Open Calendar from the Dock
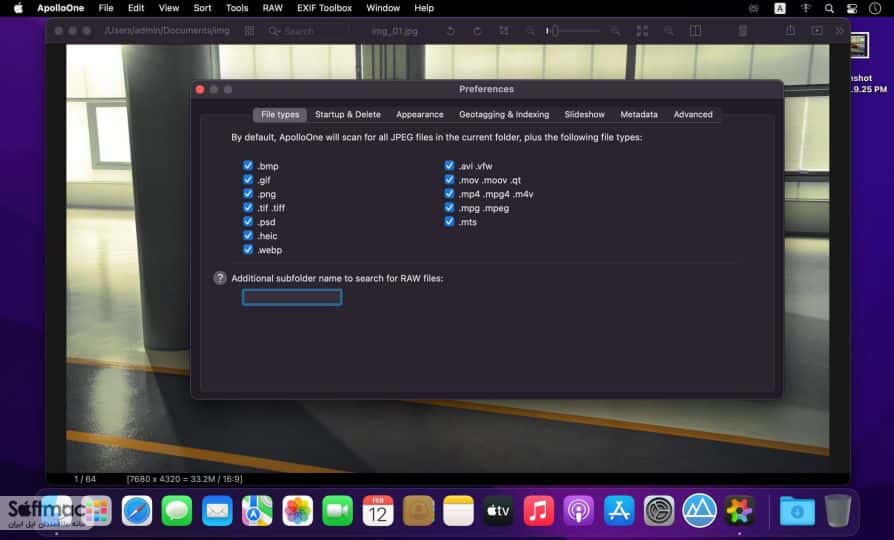Screen dimensions: 894x540 click(x=378, y=510)
